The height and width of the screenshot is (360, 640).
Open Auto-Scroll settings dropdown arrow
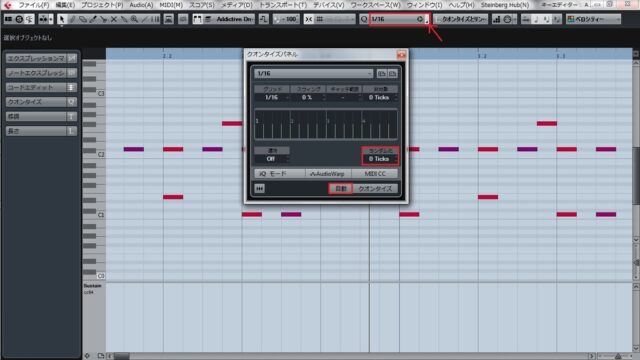tap(51, 19)
